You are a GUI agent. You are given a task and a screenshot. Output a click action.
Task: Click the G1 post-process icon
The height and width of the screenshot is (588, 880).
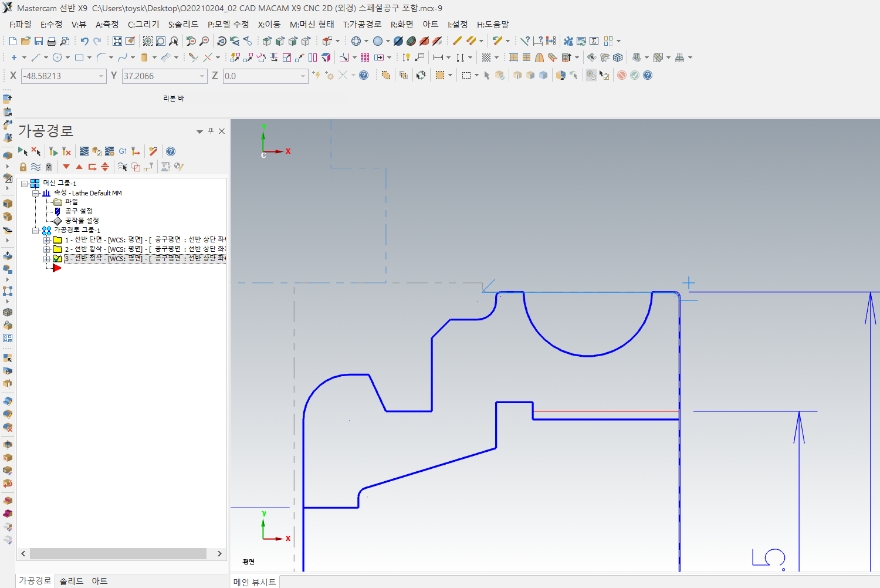[123, 151]
